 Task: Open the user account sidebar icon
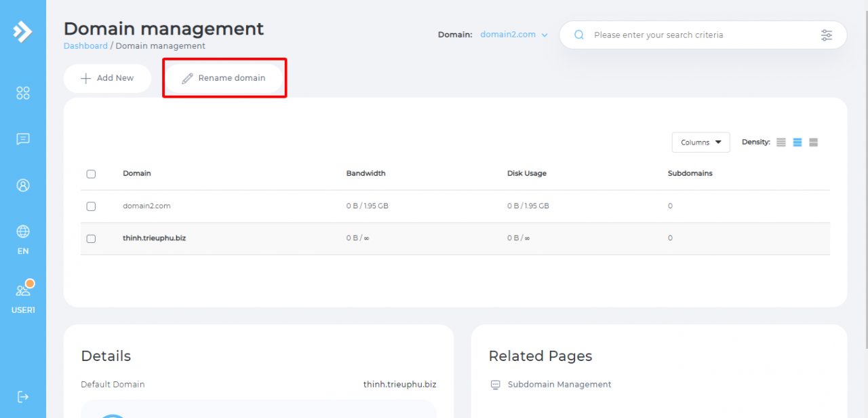pos(23,185)
